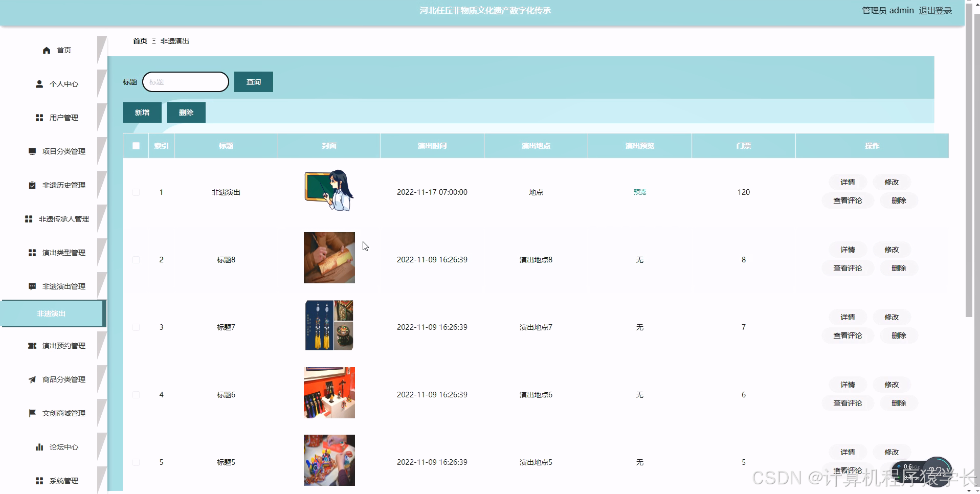Check the row checkbox for 标题7
The height and width of the screenshot is (494, 980).
point(136,327)
